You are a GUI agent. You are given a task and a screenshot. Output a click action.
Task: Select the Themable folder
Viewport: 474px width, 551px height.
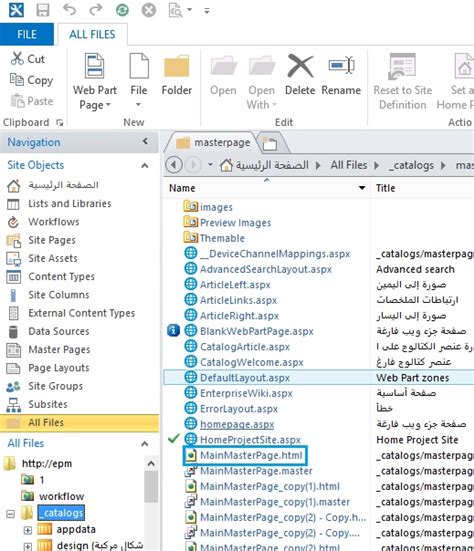tap(222, 238)
